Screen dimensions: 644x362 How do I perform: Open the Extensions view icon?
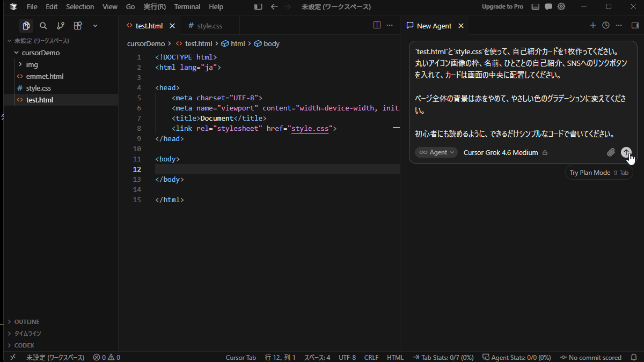coord(78,26)
